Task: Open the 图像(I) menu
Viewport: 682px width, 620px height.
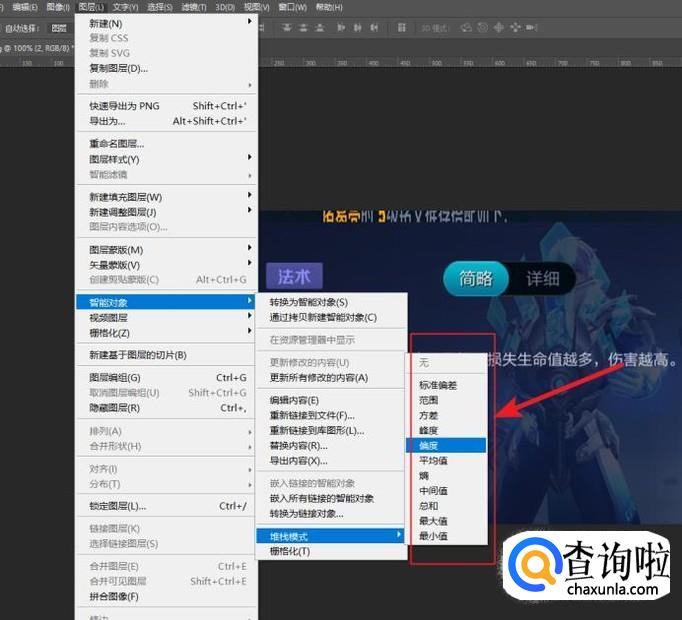Action: pyautogui.click(x=58, y=7)
